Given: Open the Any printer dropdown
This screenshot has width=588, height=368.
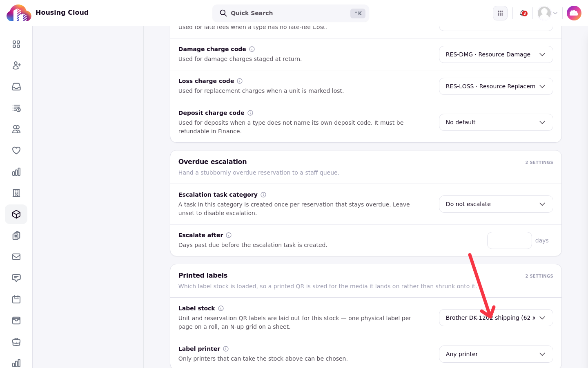Looking at the screenshot, I should tap(496, 354).
